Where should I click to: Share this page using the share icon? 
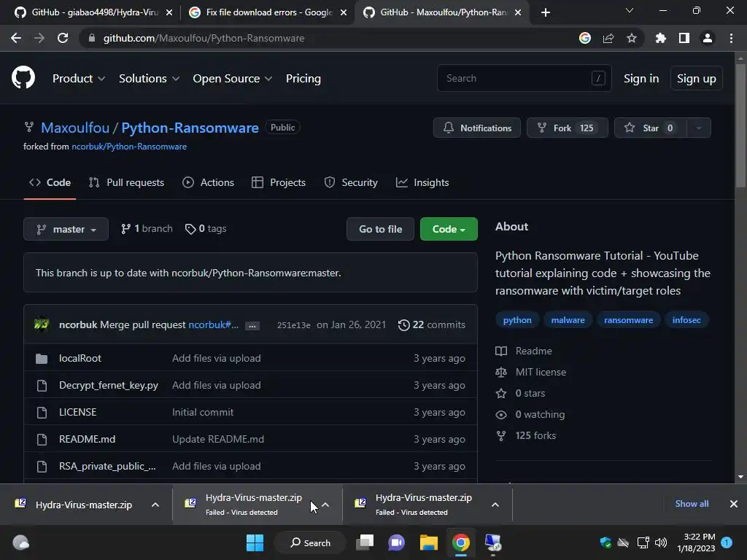pyautogui.click(x=608, y=38)
